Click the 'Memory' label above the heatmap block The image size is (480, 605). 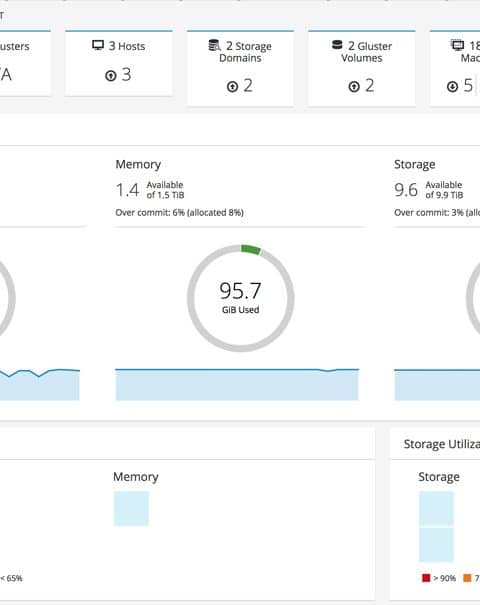(x=136, y=477)
